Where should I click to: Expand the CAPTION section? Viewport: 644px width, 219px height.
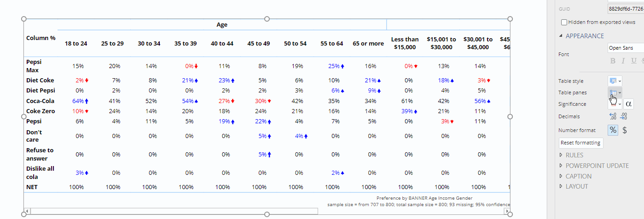pyautogui.click(x=561, y=176)
